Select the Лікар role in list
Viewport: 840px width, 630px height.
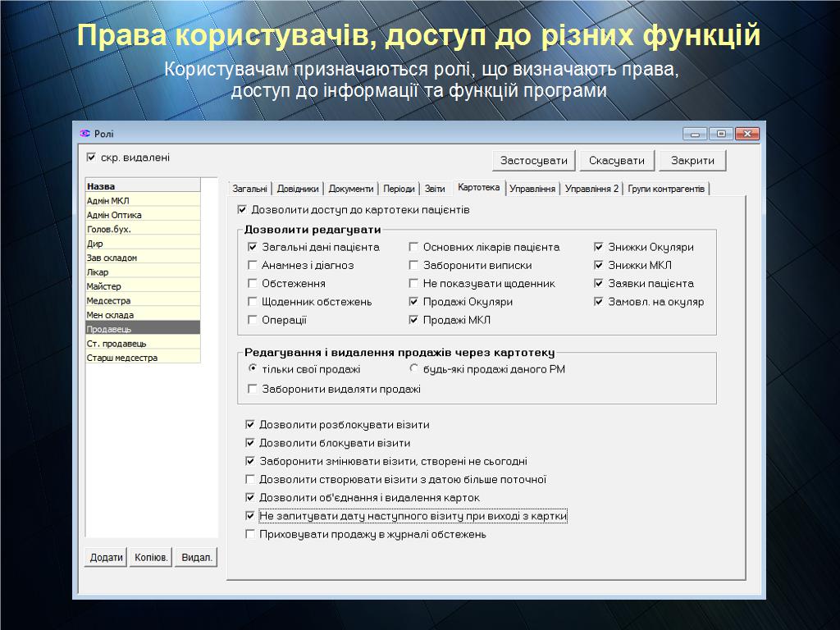click(143, 272)
